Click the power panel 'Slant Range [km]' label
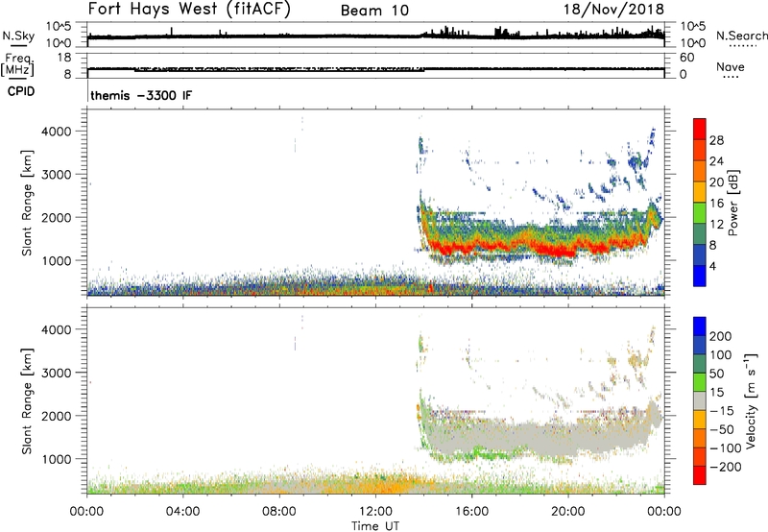The width and height of the screenshot is (768, 532). pyautogui.click(x=27, y=203)
